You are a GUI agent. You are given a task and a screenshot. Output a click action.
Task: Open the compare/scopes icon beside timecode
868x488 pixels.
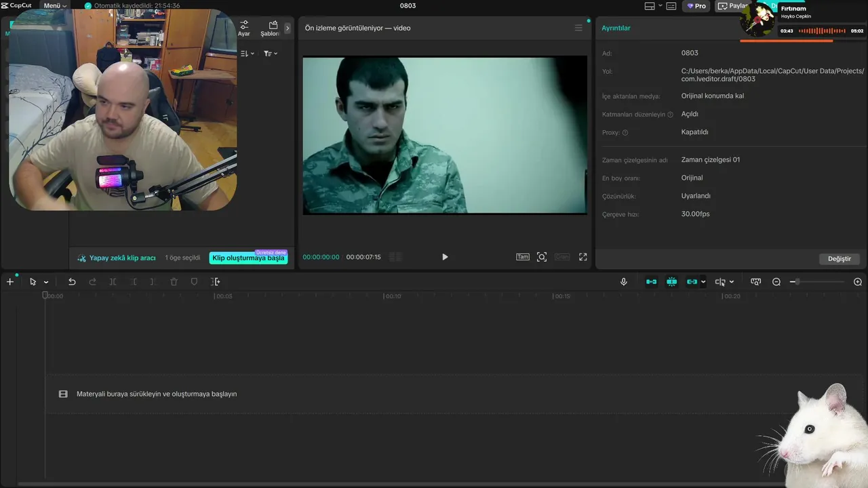click(395, 257)
